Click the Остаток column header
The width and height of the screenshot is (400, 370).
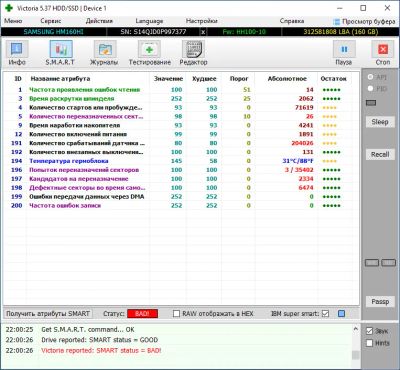pos(333,79)
